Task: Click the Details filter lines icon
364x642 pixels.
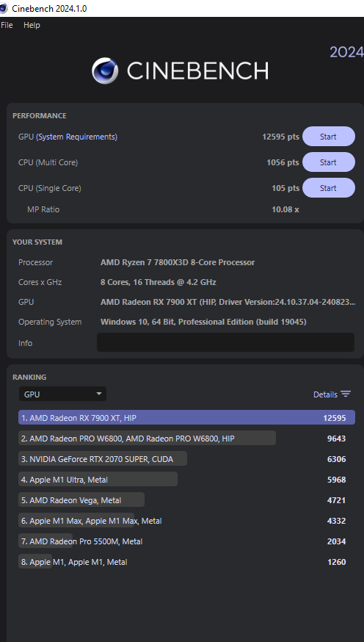Action: point(346,394)
